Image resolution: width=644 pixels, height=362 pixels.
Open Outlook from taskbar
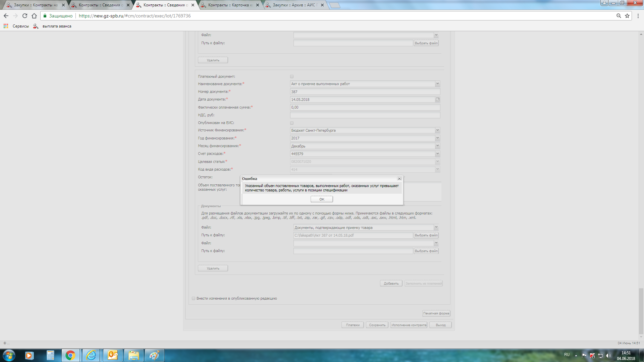point(113,355)
